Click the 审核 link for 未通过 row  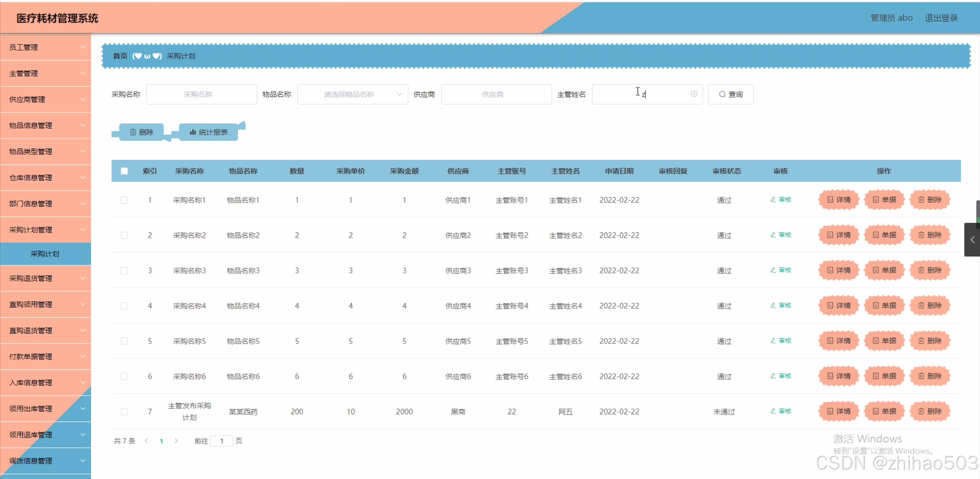(780, 411)
